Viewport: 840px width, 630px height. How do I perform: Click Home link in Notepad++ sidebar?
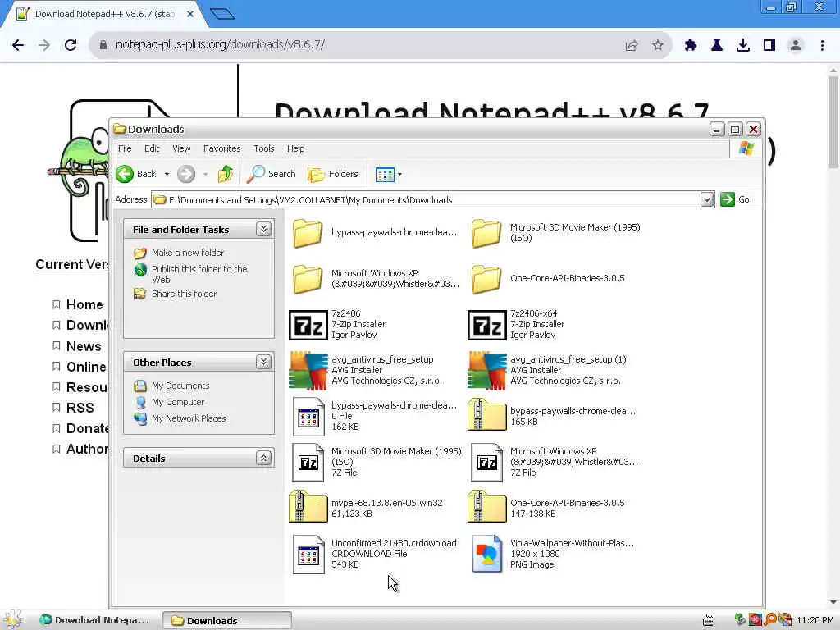tap(84, 304)
